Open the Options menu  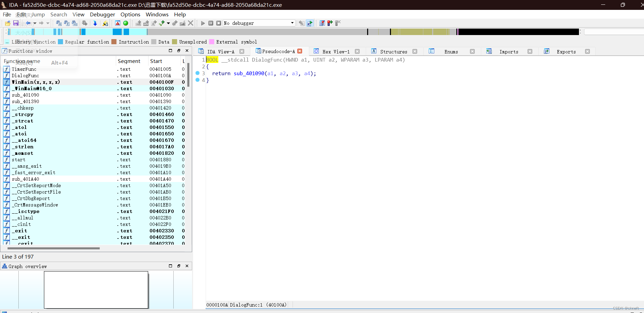click(130, 14)
